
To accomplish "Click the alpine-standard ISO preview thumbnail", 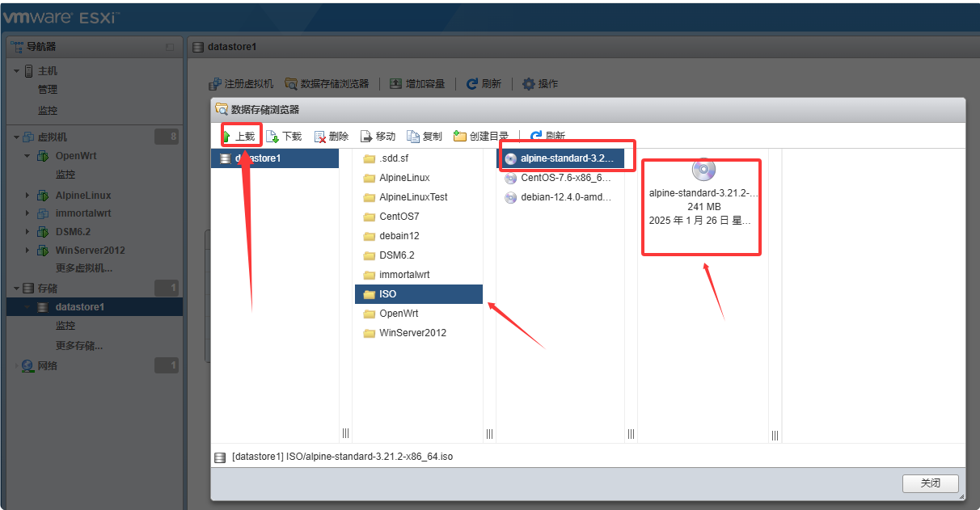I will tap(703, 170).
